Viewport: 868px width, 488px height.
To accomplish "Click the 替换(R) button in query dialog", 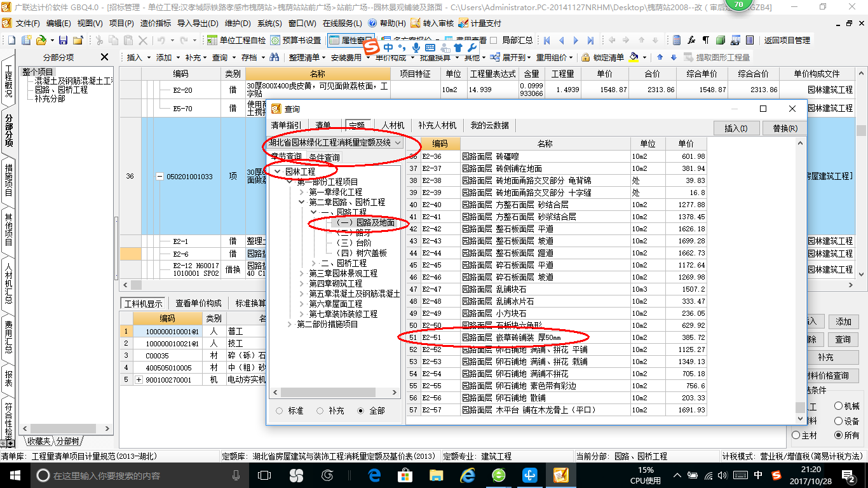I will pyautogui.click(x=785, y=128).
